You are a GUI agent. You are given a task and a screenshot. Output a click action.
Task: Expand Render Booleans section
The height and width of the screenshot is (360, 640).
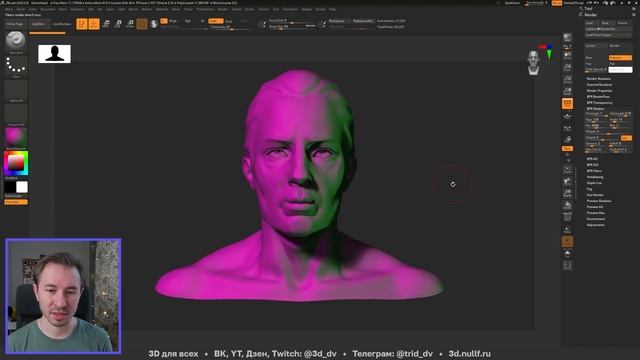tap(598, 79)
